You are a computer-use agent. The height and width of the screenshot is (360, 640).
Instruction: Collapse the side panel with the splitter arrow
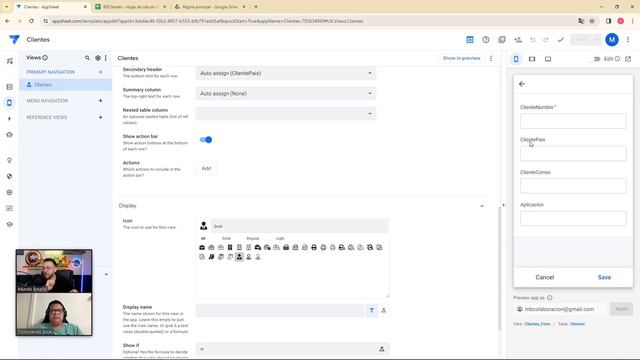pos(503,205)
